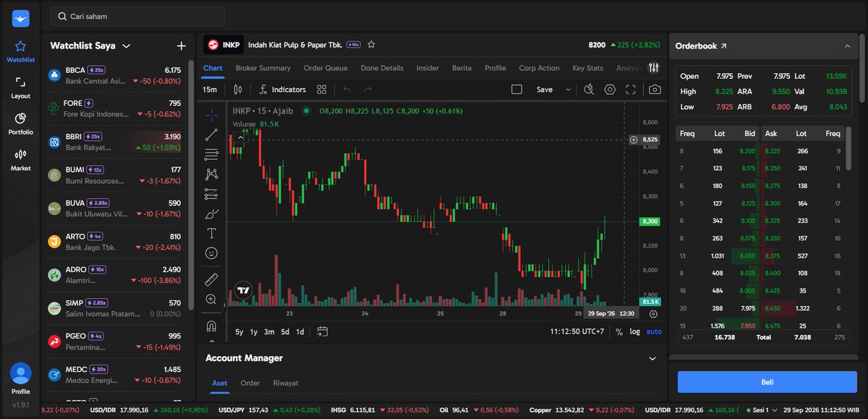Switch to the Corp Action tab

point(539,68)
